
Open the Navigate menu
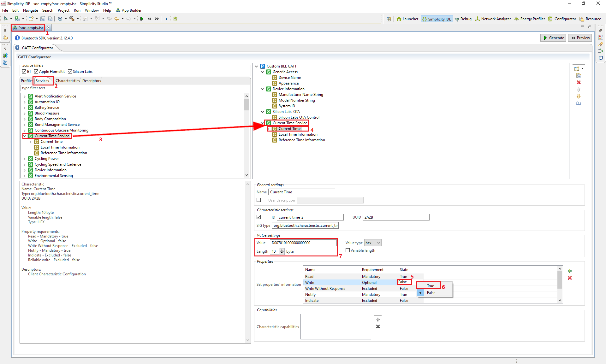pos(30,10)
